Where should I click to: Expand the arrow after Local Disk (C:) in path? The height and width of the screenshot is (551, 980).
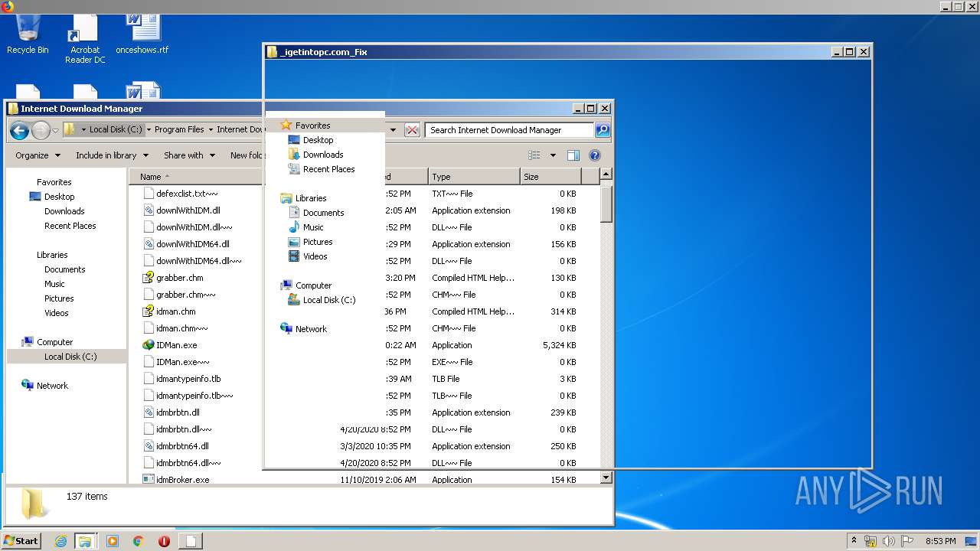[149, 130]
